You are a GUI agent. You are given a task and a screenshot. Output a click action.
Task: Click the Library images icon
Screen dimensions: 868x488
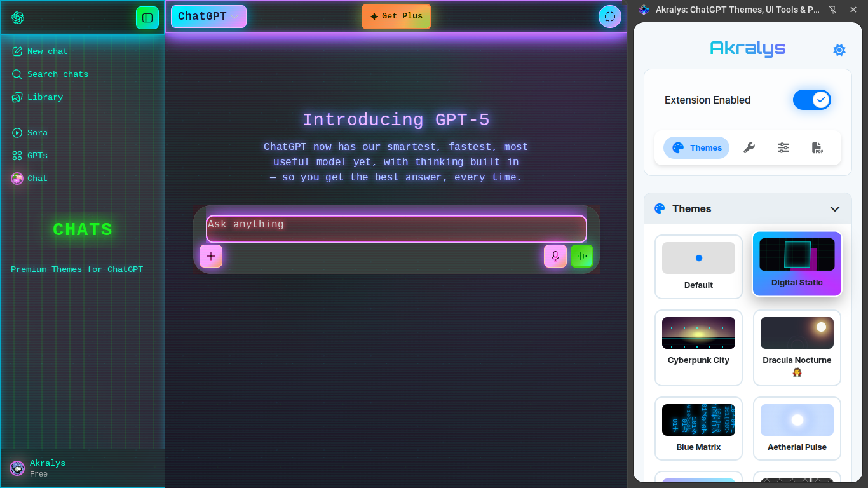click(17, 97)
